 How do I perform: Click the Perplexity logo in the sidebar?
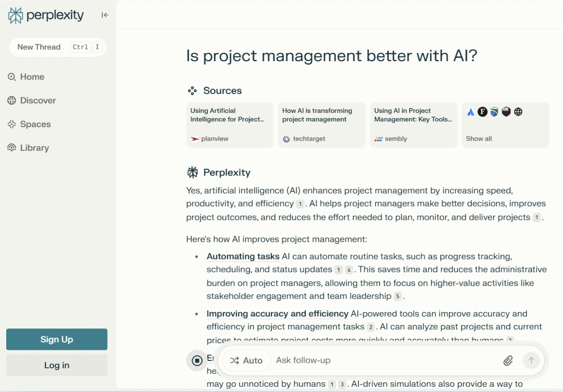(x=45, y=15)
